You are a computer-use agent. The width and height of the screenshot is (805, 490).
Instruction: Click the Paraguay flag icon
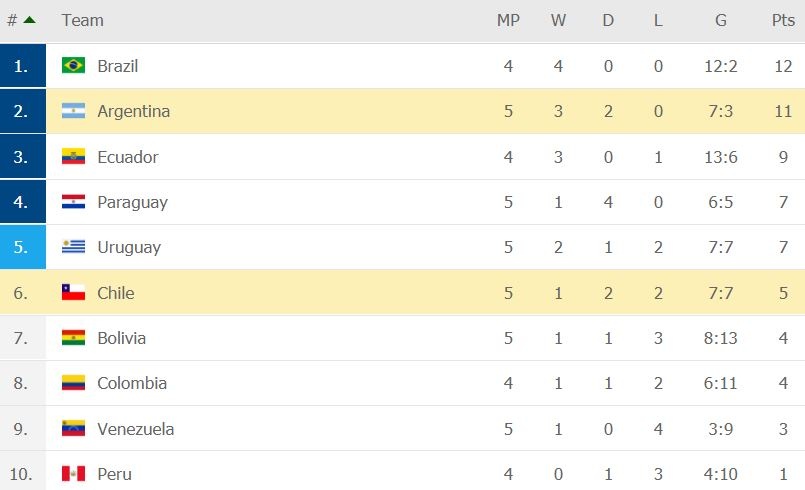[x=73, y=202]
